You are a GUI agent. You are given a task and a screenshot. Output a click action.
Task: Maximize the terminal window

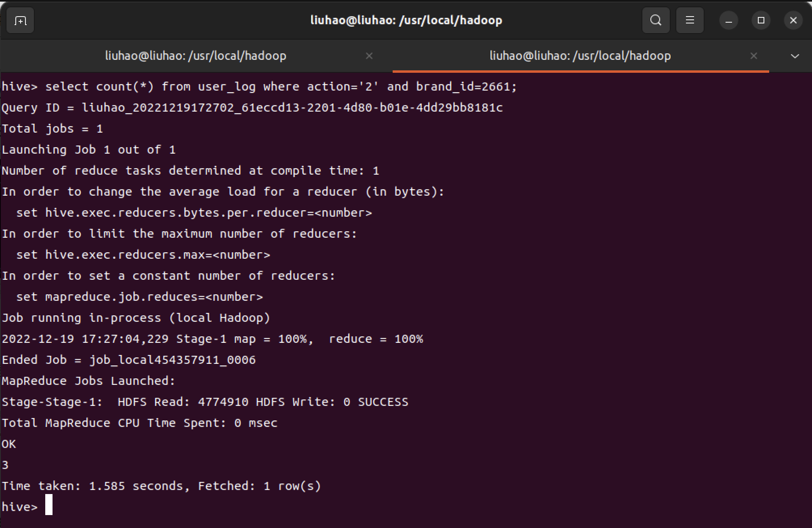[x=761, y=20]
